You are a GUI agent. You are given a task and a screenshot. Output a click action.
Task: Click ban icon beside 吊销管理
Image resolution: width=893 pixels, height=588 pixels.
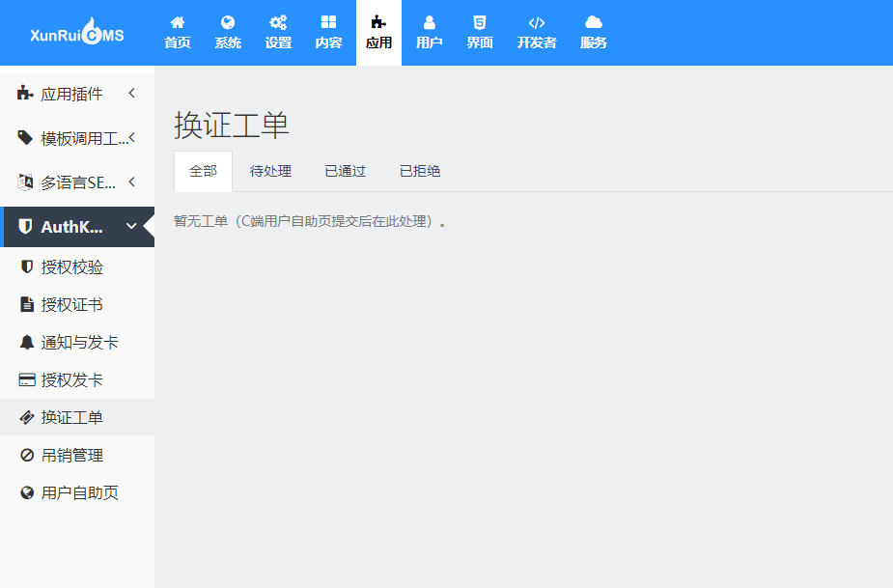[x=27, y=455]
